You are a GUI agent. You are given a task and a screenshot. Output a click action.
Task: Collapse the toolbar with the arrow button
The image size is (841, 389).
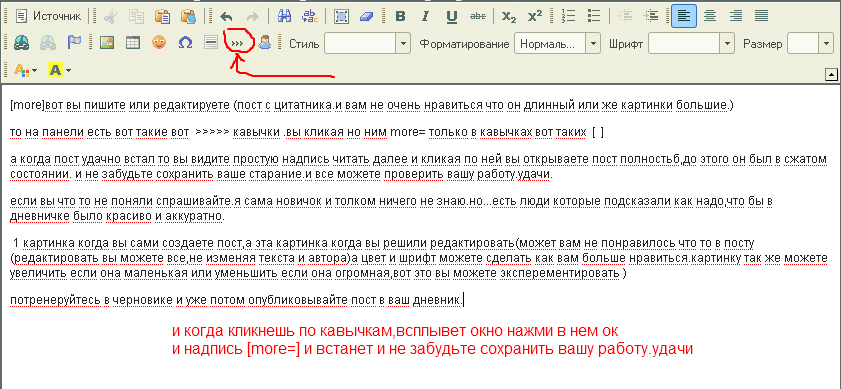831,75
